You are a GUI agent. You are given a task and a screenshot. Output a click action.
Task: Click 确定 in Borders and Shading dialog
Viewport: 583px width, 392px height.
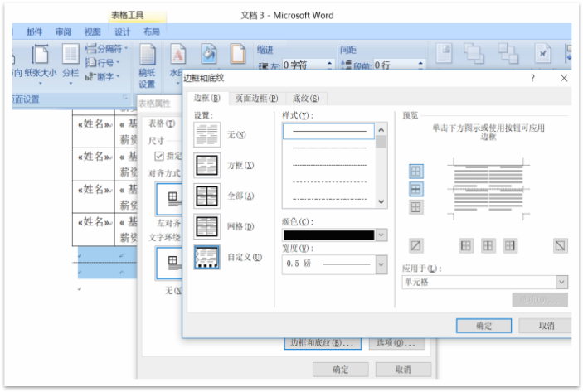coord(483,326)
